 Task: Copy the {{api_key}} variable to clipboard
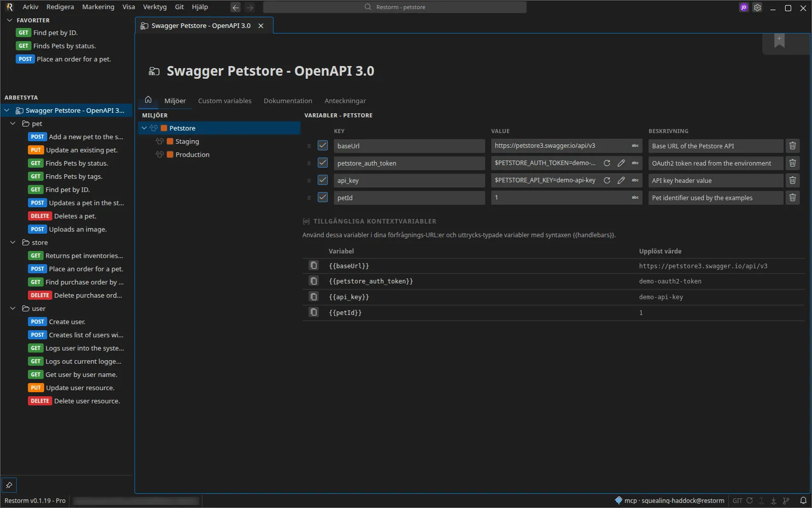pyautogui.click(x=314, y=297)
